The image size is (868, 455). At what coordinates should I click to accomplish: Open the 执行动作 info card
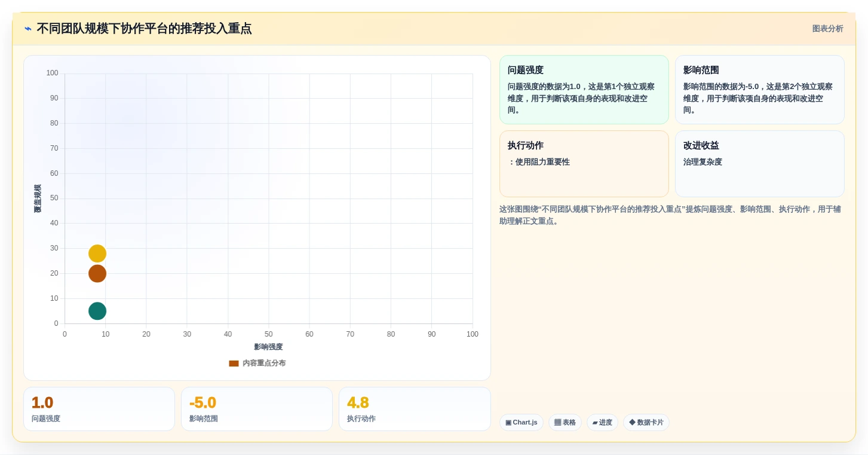(x=584, y=164)
